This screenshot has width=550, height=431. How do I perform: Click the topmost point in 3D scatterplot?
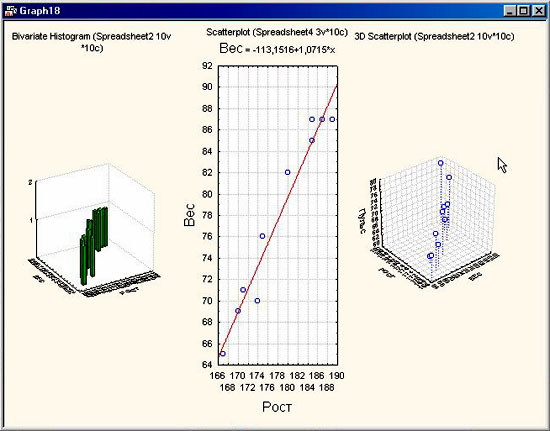tap(441, 163)
